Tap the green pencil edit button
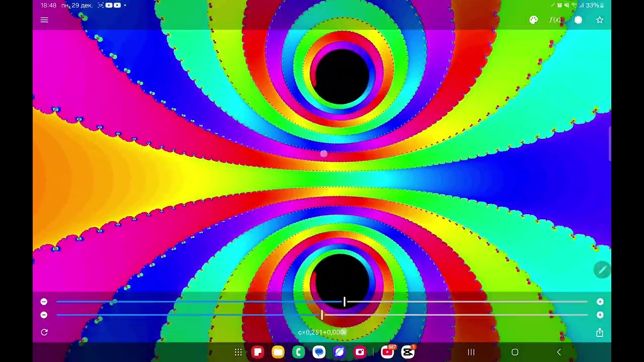The image size is (644, 362). point(602,270)
